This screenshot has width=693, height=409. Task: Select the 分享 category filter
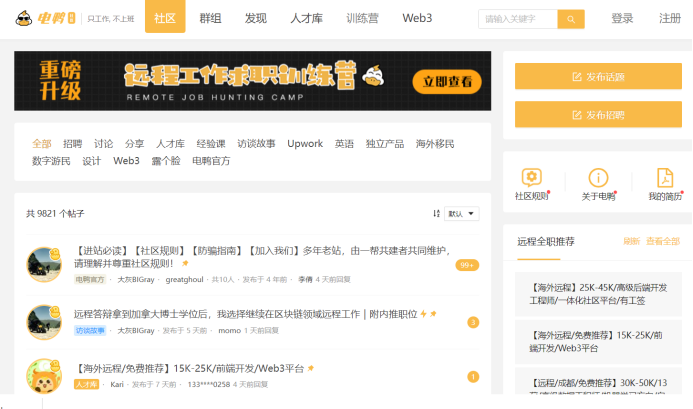click(134, 144)
